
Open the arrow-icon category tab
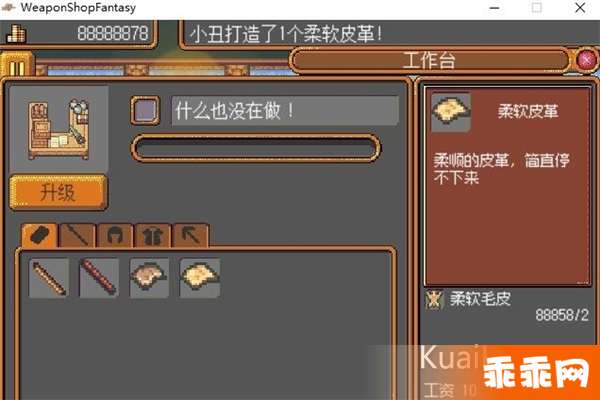point(191,235)
